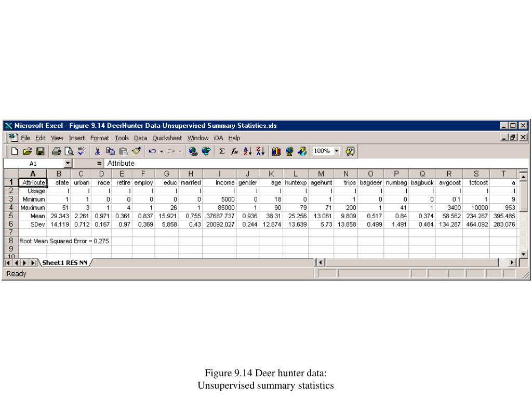The height and width of the screenshot is (399, 532).
Task: Launch the Chart Wizard icon
Action: click(x=276, y=151)
